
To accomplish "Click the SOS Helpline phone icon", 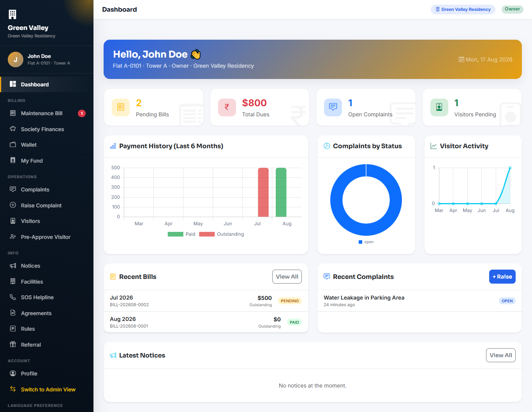I will [x=13, y=297].
